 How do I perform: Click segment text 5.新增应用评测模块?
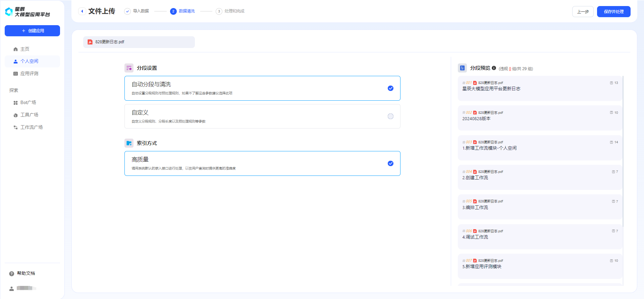[x=482, y=267]
